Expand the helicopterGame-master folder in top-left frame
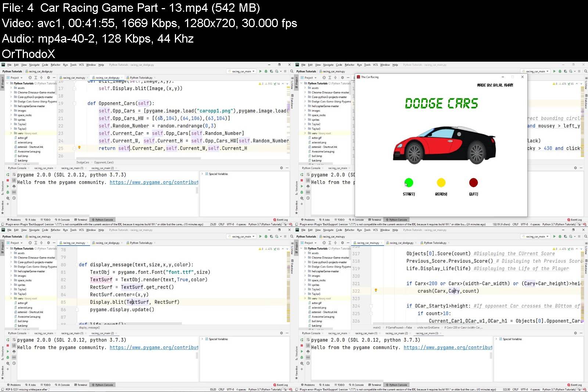Screen dimensions: 588x392 11,106
